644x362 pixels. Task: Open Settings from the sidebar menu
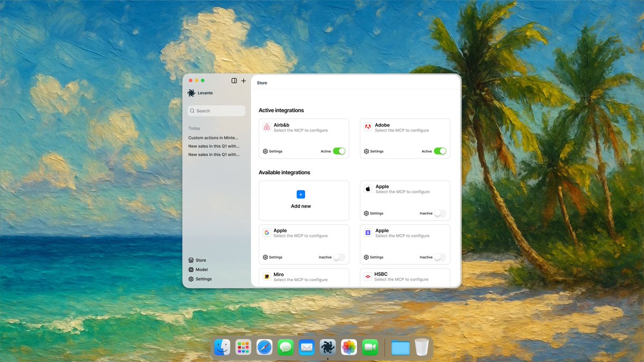click(x=201, y=279)
